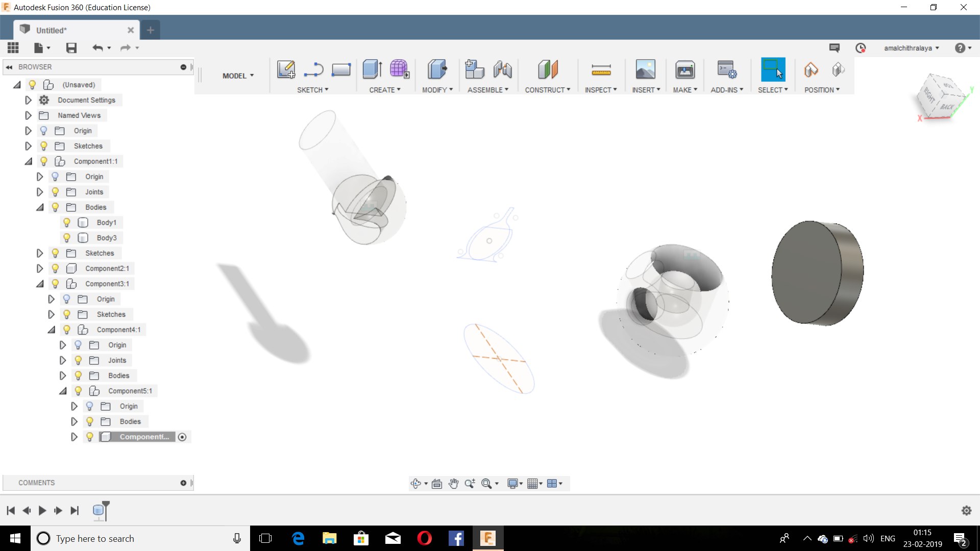Select the Joint tool icon
The image size is (980, 551).
502,69
